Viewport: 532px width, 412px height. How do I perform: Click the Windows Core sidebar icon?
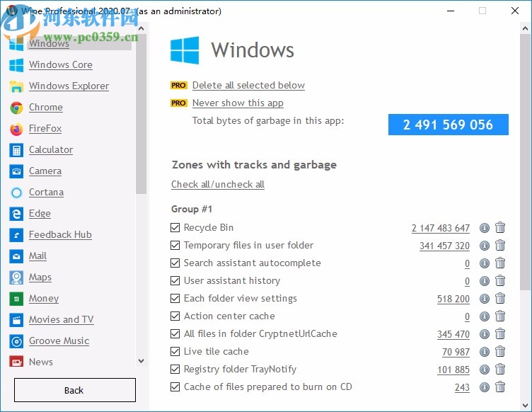pos(16,65)
